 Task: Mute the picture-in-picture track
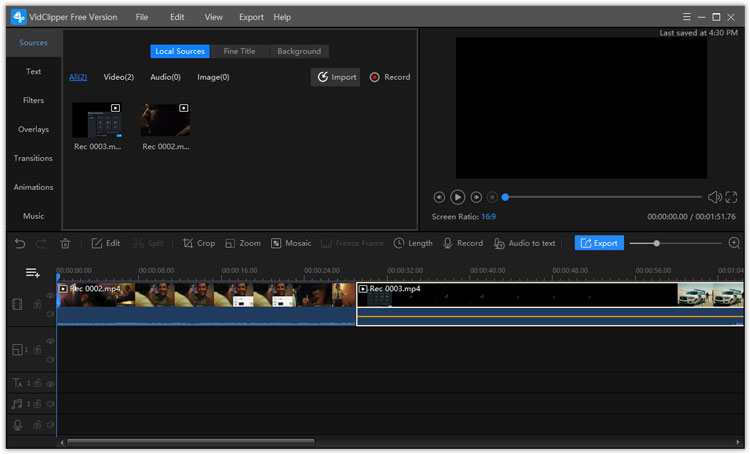click(x=50, y=360)
